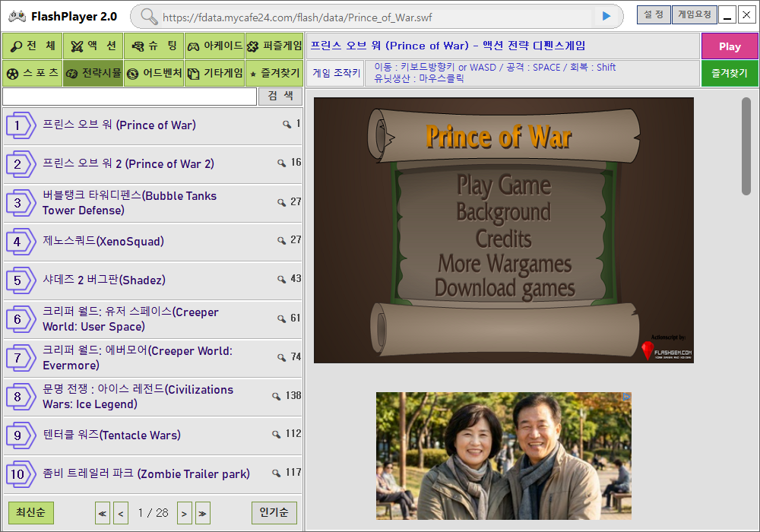Viewport: 760px width, 532px height.
Task: Click the FlashPlayer gamepad logo icon
Action: tap(17, 17)
